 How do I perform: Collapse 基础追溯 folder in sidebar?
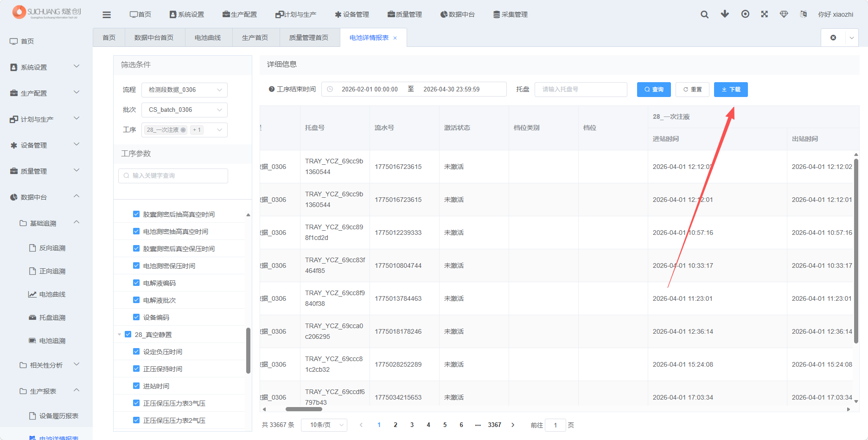click(x=46, y=223)
